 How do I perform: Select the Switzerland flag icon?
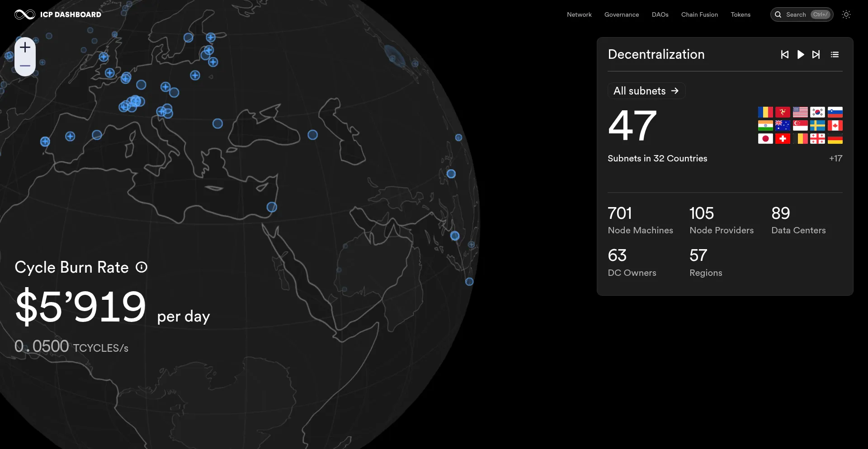pos(783,139)
